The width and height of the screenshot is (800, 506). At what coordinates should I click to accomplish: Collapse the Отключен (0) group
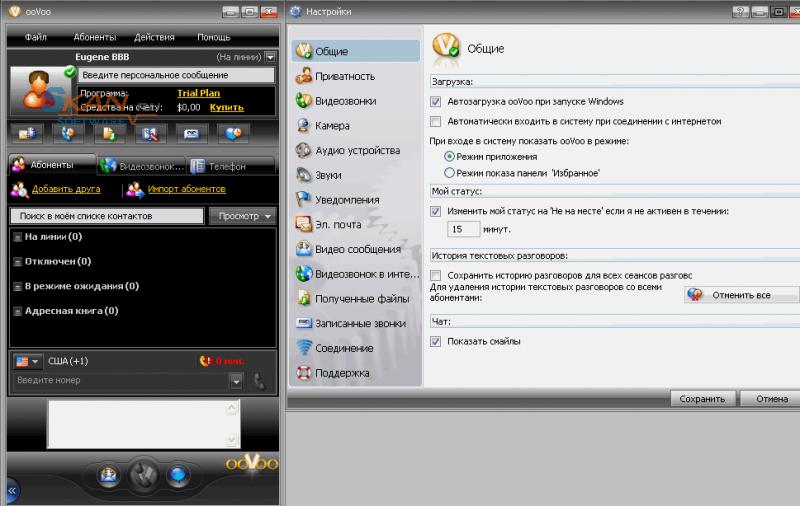click(18, 262)
